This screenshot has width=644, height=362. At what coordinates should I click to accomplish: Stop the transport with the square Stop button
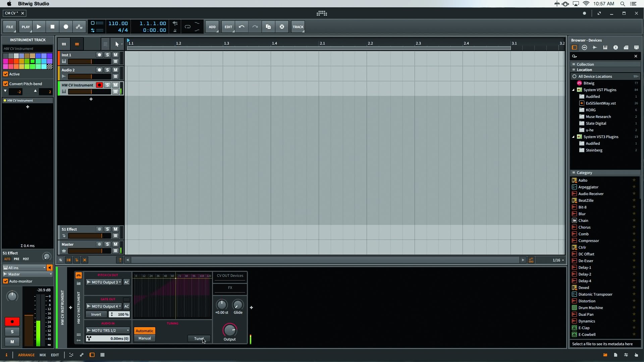[x=52, y=27]
